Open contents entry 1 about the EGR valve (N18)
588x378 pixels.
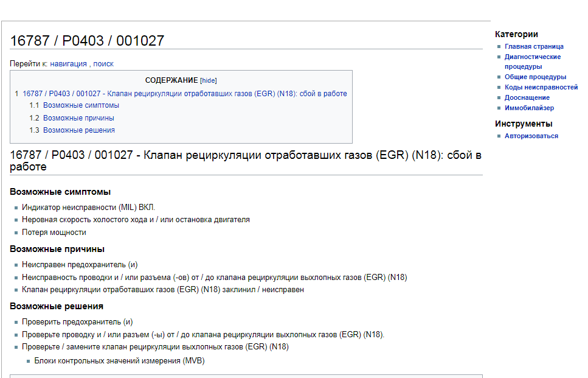pos(184,94)
